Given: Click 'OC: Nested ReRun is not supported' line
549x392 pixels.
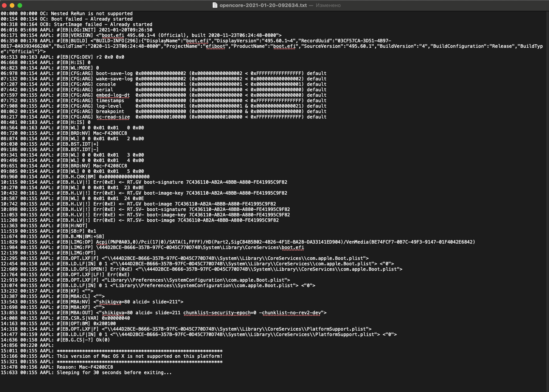Looking at the screenshot, I should click(66, 14).
